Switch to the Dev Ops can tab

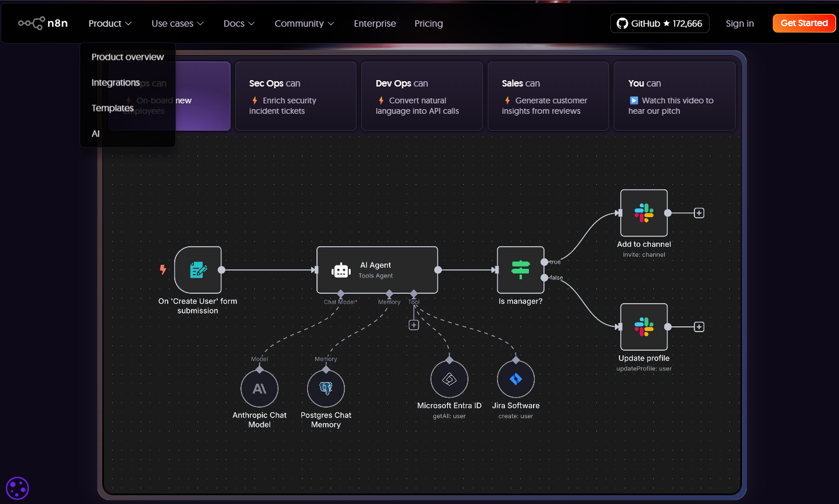tap(422, 96)
